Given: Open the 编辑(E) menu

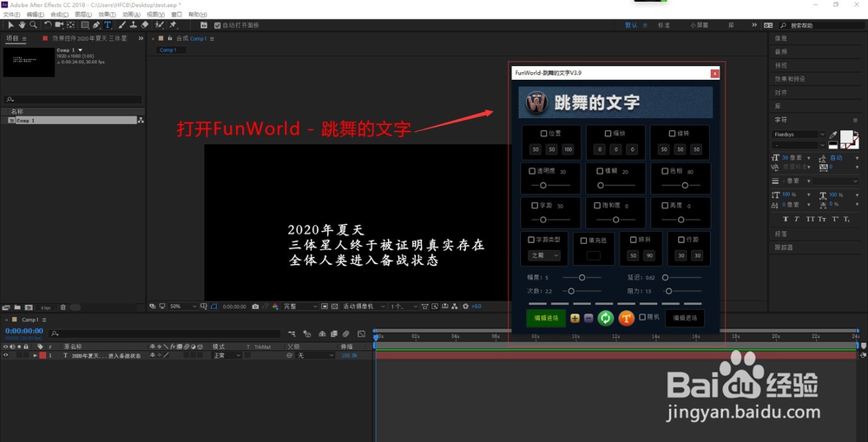Looking at the screenshot, I should click(x=35, y=15).
